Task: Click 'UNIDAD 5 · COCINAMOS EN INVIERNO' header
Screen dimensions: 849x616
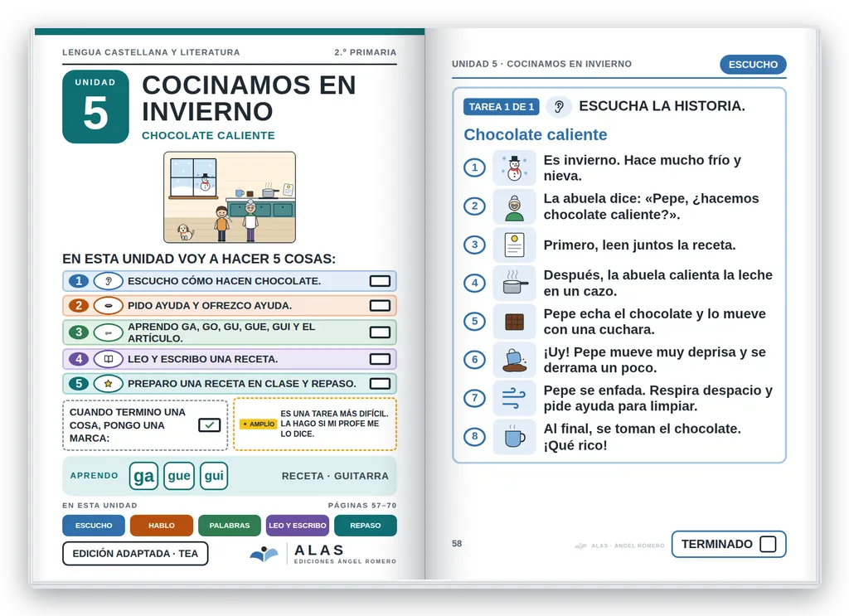Action: (541, 64)
